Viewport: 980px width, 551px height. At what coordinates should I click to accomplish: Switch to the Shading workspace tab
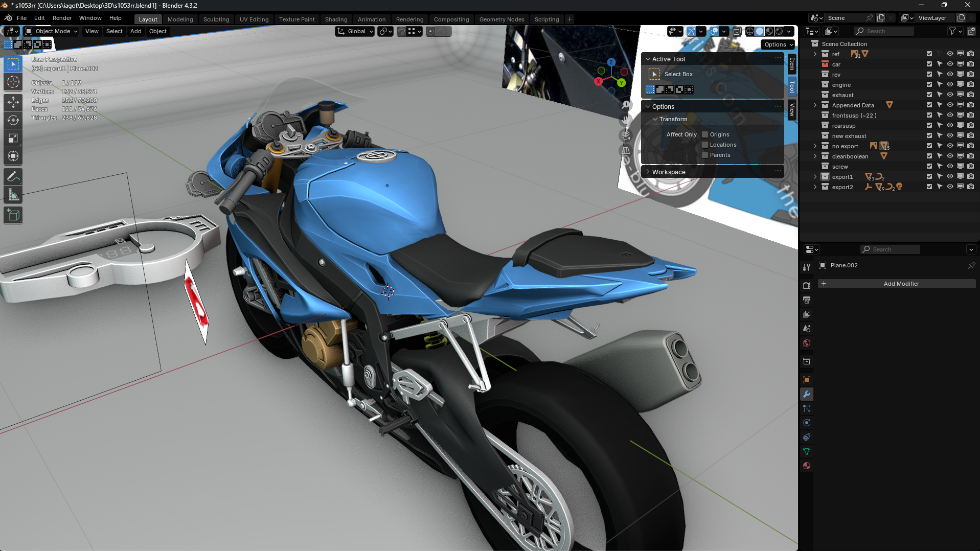pyautogui.click(x=336, y=19)
